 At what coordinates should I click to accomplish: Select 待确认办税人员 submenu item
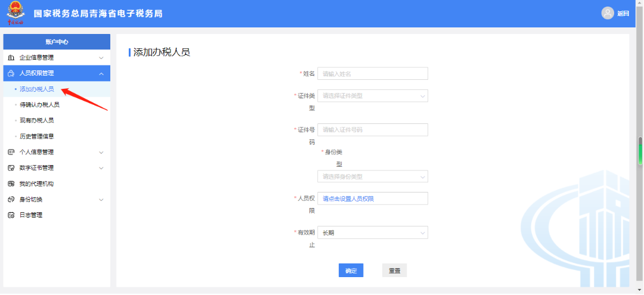point(57,105)
